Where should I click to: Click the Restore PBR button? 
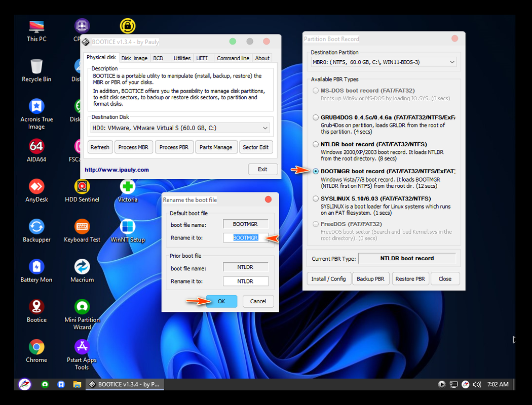(410, 278)
